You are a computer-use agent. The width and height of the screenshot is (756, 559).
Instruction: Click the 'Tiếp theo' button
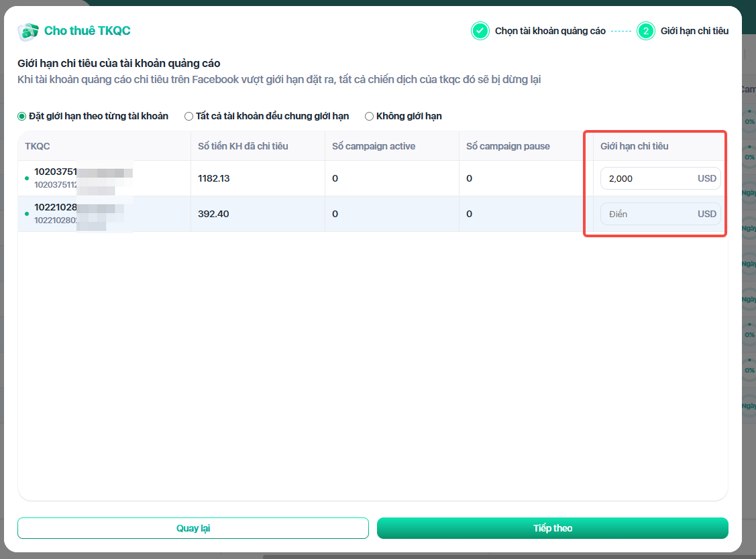point(552,528)
